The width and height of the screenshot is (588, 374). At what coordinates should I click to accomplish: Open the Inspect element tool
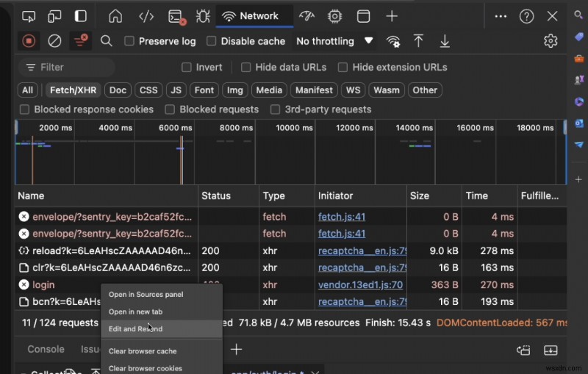[x=29, y=16]
